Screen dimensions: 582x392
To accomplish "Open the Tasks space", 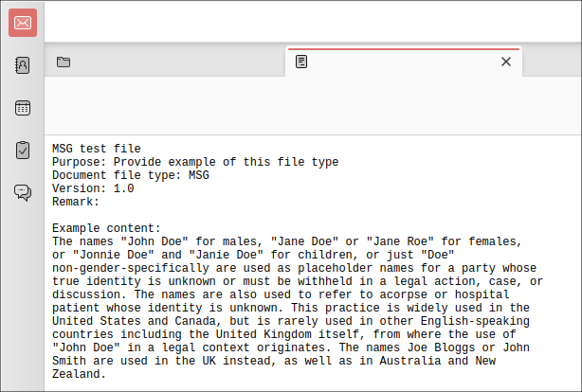I will [23, 150].
